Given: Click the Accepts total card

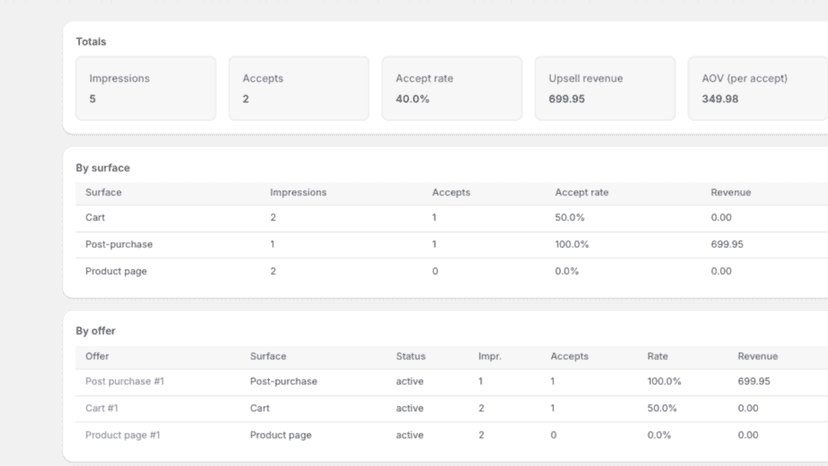Looking at the screenshot, I should click(x=299, y=88).
